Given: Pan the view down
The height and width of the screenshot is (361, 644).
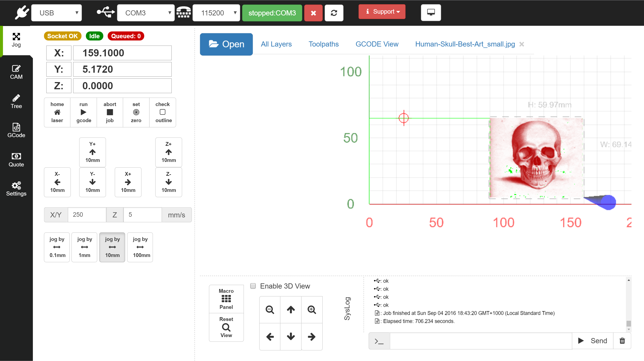Looking at the screenshot, I should [x=291, y=336].
